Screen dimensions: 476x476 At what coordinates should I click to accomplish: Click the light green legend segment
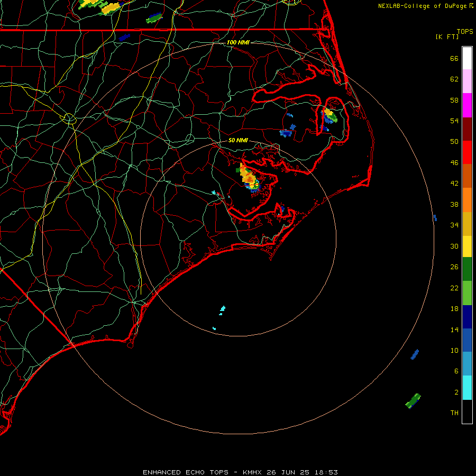(x=467, y=293)
